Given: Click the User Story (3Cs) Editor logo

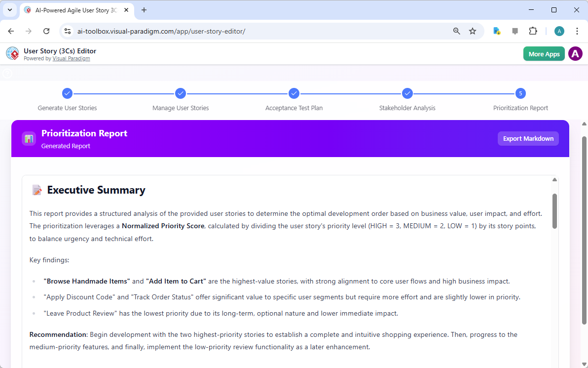Looking at the screenshot, I should click(12, 53).
